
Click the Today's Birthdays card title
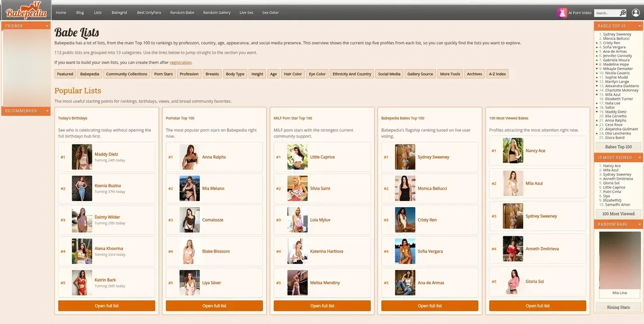(x=72, y=118)
